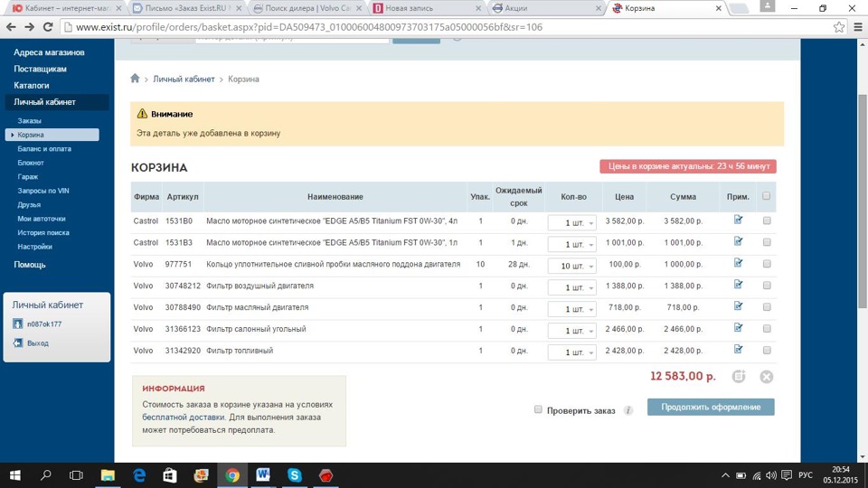Select checkbox for Volvo 30748212 row
868x488 pixels.
767,285
